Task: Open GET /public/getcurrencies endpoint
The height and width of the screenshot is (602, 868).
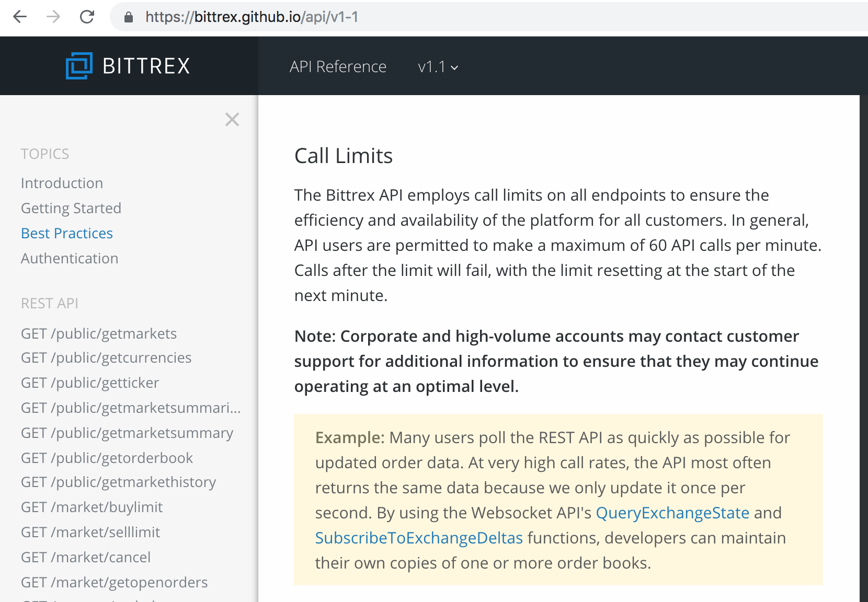Action: (106, 357)
